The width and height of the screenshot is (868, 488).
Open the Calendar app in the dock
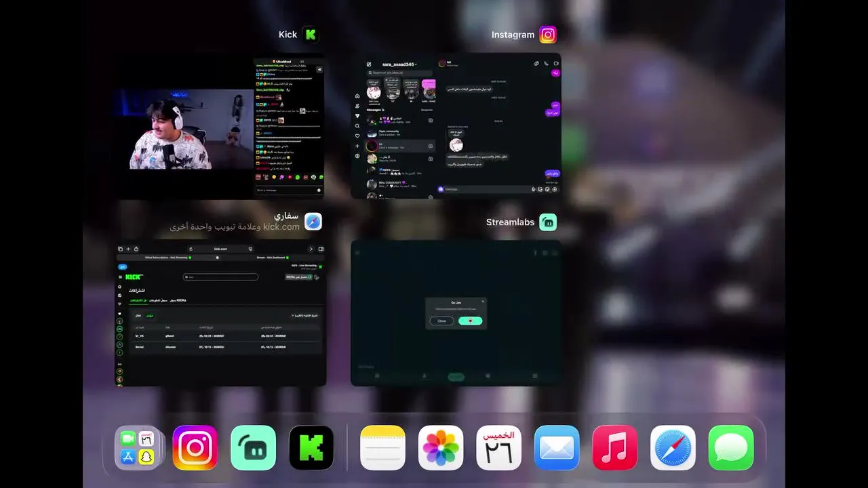point(499,448)
